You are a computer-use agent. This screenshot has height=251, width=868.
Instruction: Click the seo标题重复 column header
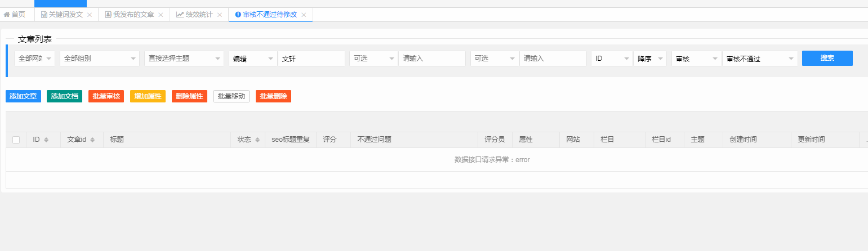(x=291, y=140)
